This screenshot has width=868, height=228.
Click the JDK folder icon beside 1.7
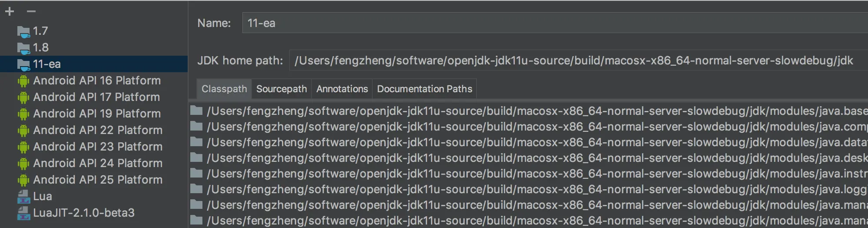pos(23,31)
